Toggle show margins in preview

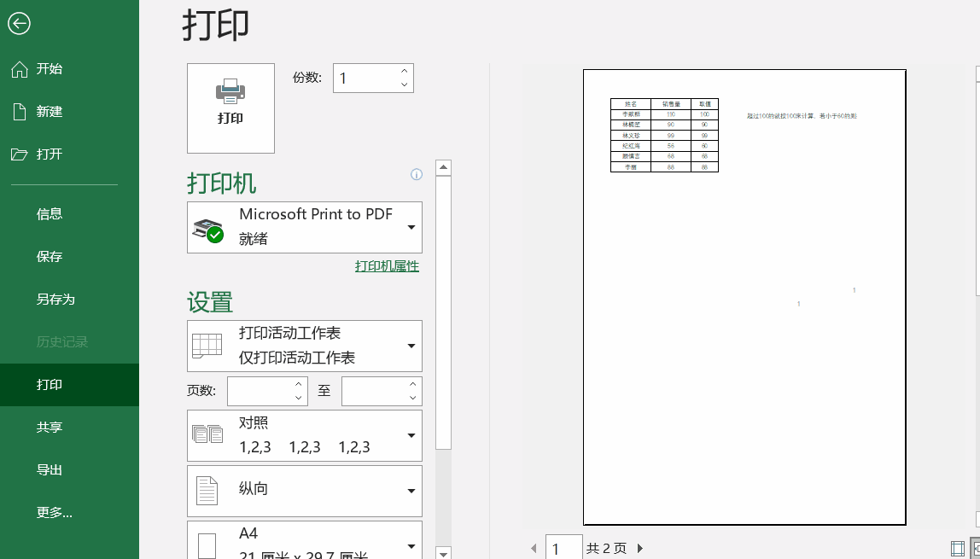957,549
